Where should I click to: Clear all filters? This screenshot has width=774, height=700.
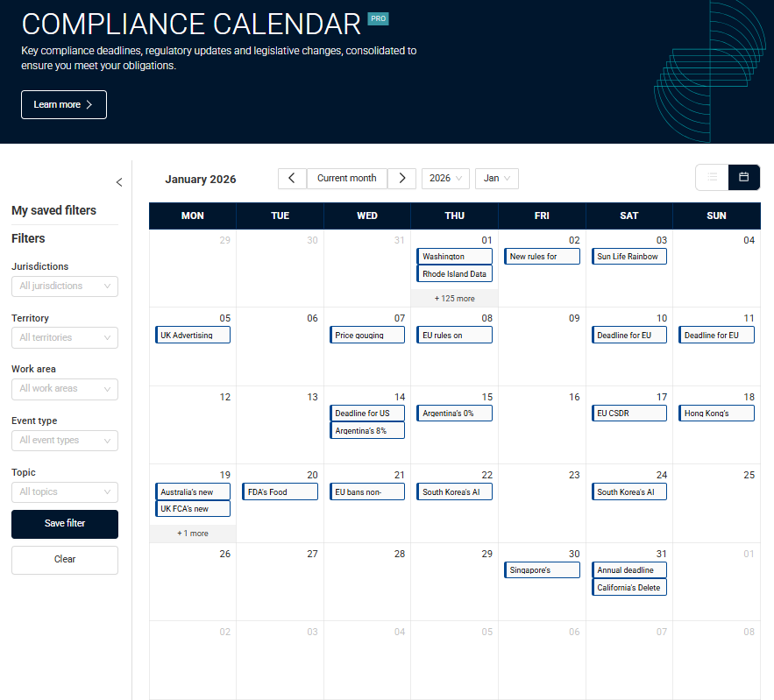pyautogui.click(x=65, y=559)
